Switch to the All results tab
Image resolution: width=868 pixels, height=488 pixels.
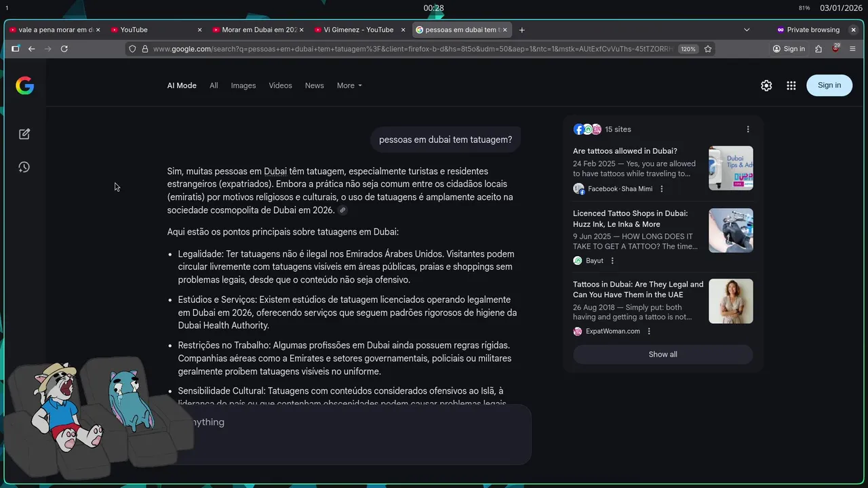[x=214, y=85]
